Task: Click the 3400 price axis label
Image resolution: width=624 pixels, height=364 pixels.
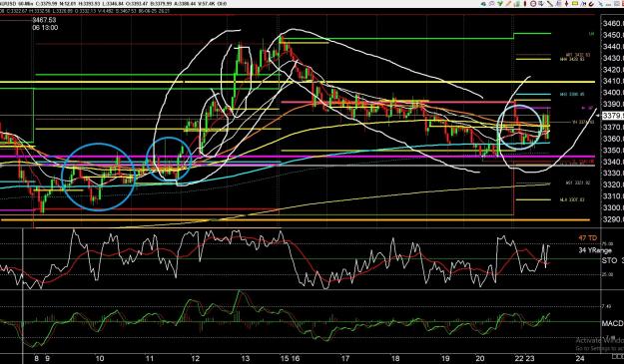Action: tap(613, 93)
